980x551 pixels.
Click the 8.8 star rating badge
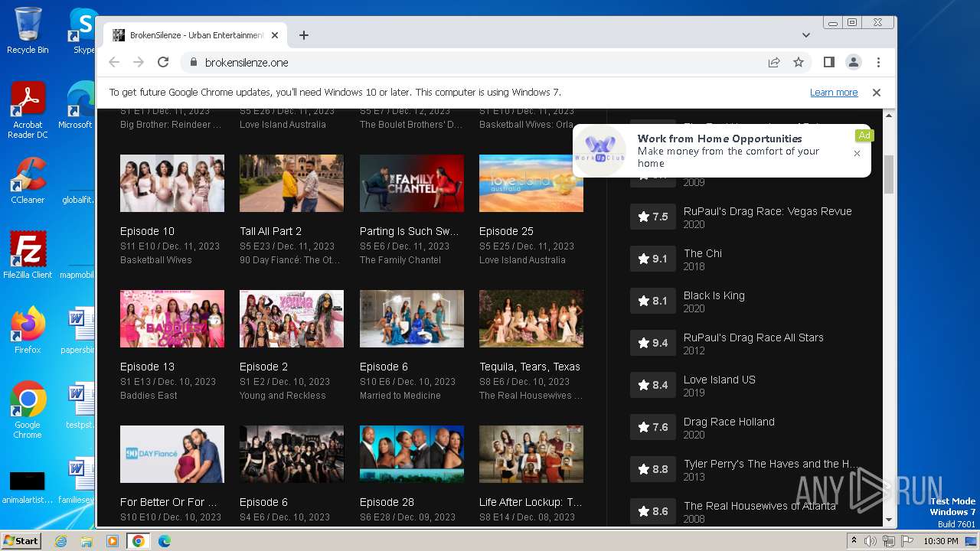[x=653, y=469]
